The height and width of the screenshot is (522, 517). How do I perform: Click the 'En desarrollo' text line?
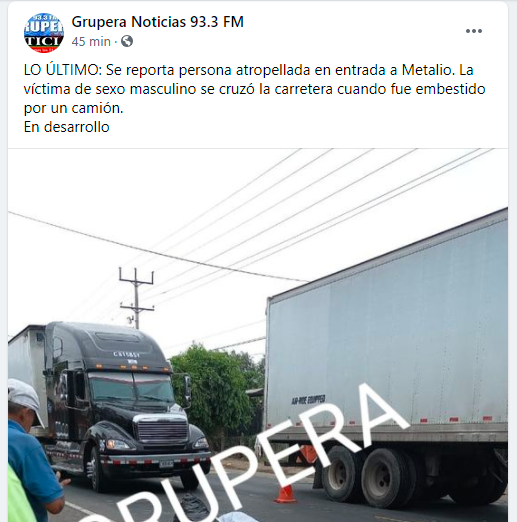[x=67, y=127]
